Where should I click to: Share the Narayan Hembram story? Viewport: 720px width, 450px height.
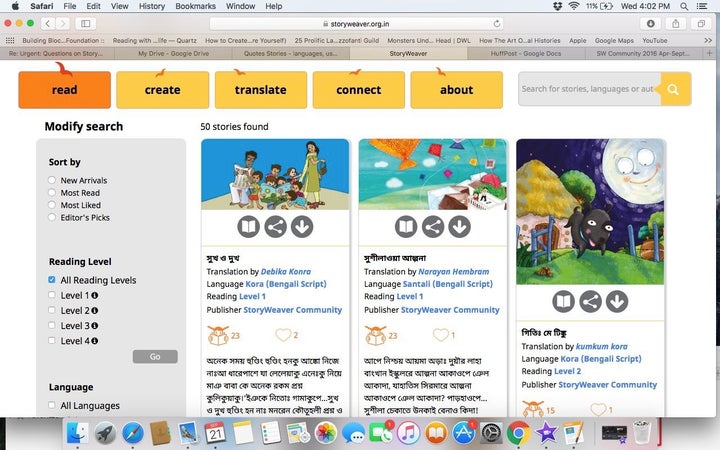tap(433, 227)
